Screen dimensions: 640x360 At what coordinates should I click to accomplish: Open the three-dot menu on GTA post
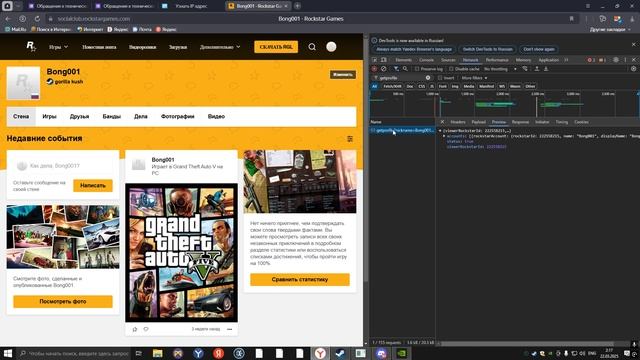pyautogui.click(x=229, y=329)
